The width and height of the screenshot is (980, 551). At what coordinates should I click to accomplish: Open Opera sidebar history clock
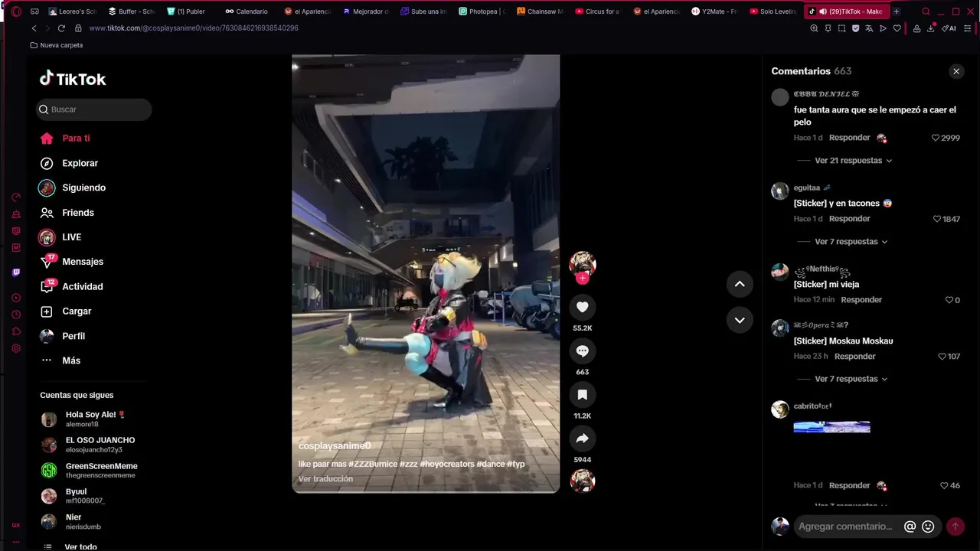(16, 315)
